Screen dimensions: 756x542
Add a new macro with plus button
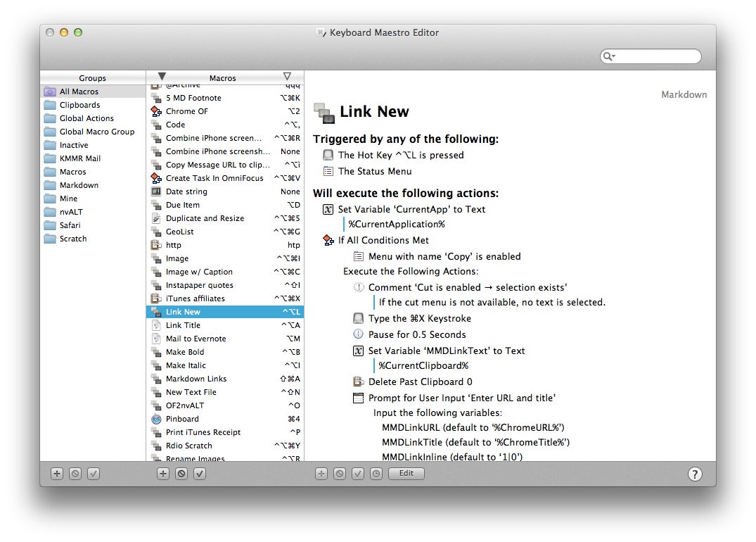click(x=163, y=474)
